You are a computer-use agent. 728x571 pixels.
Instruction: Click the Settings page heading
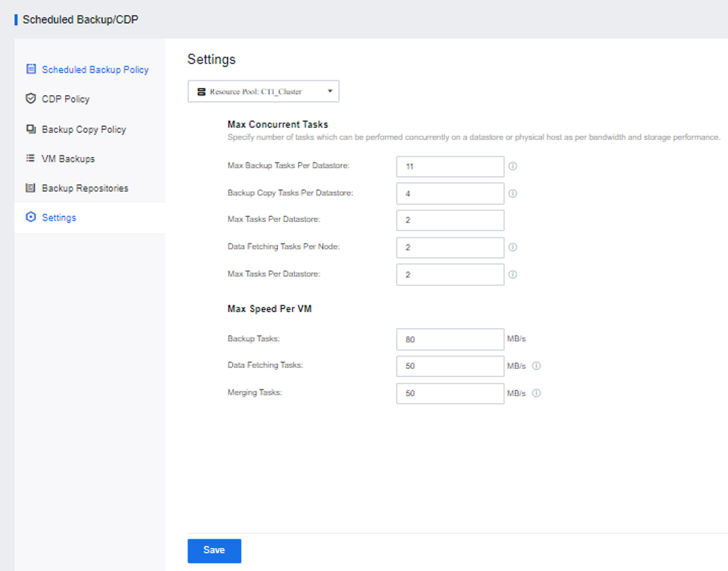[211, 60]
